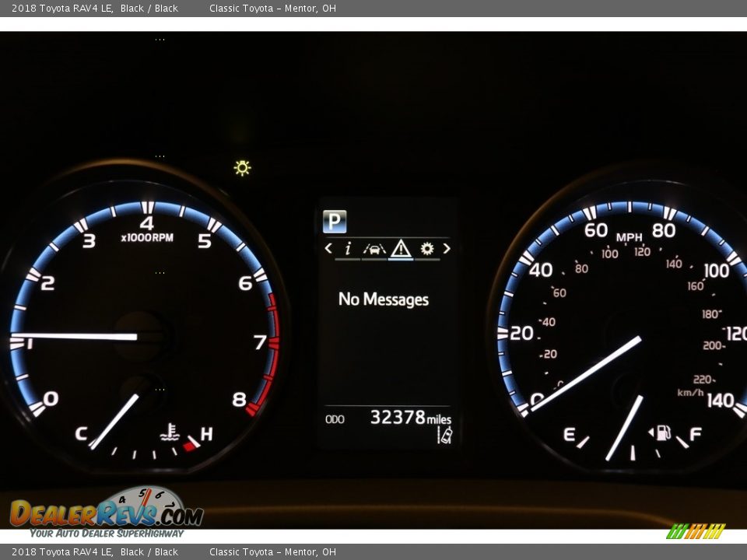Click the km/h label on speedometer
747x560 pixels.
(x=690, y=392)
